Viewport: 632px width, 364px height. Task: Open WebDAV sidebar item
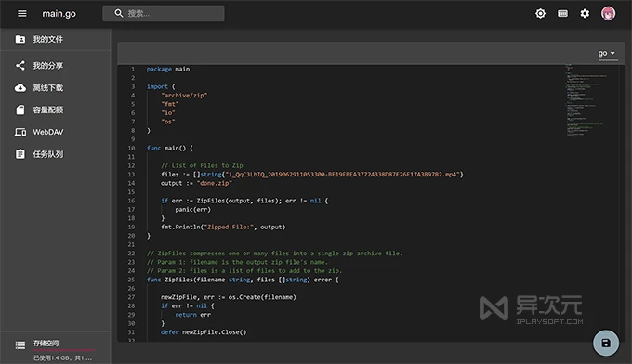point(55,132)
